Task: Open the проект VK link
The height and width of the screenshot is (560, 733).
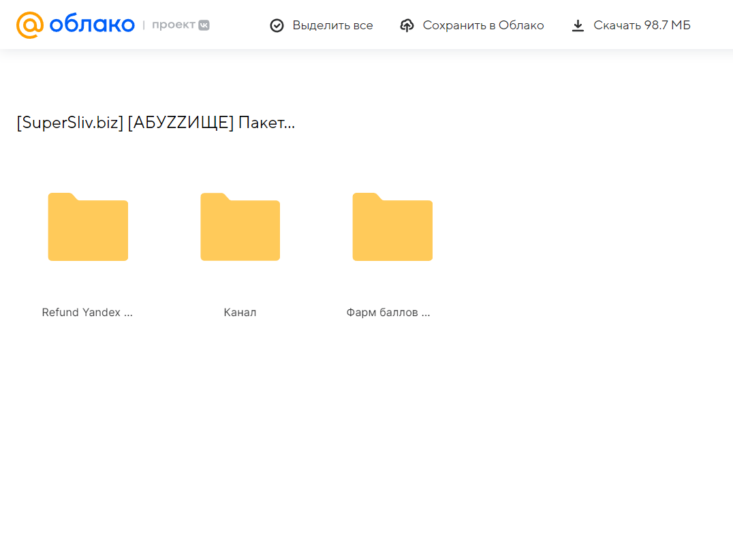Action: click(174, 25)
